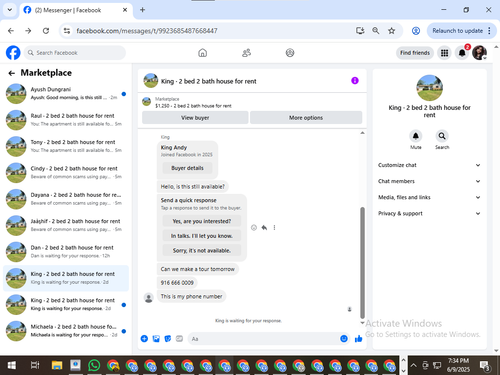The height and width of the screenshot is (375, 500).
Task: Open the Raul 2 bed 2 bath conversation
Action: click(66, 120)
